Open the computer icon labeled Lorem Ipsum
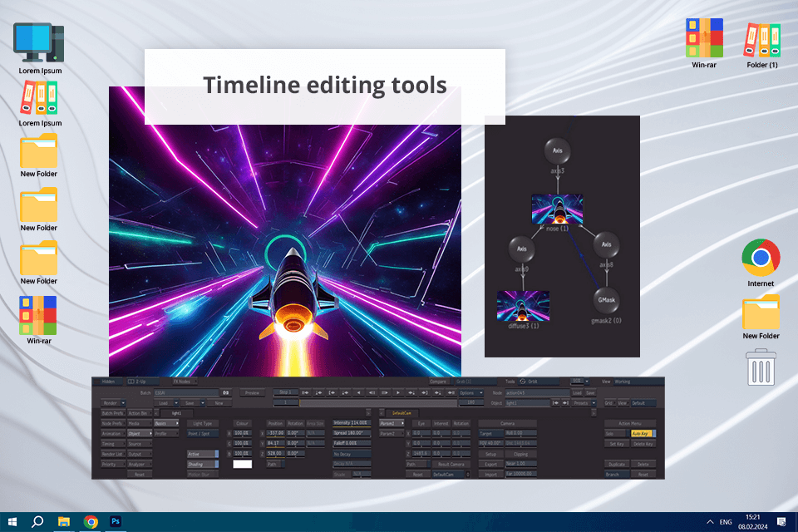 point(39,42)
